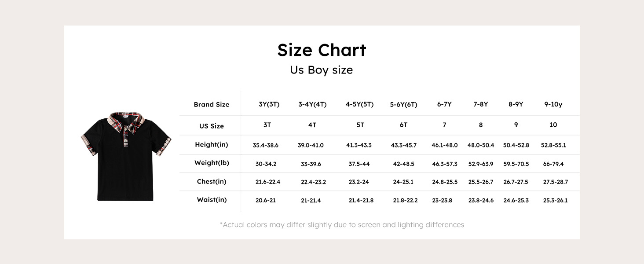Click the Waist(in) row label
The image size is (644, 264).
point(212,200)
